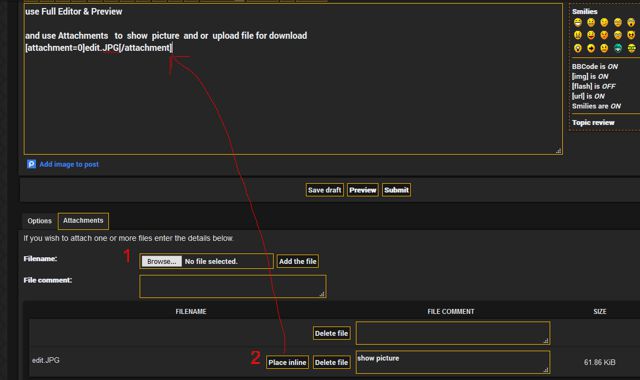Image resolution: width=640 pixels, height=380 pixels.
Task: Place edit.JPG inline in the post
Action: click(287, 362)
